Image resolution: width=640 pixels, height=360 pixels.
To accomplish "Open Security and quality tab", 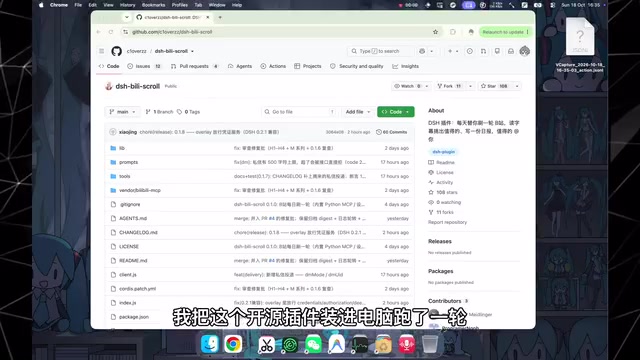I will (357, 66).
